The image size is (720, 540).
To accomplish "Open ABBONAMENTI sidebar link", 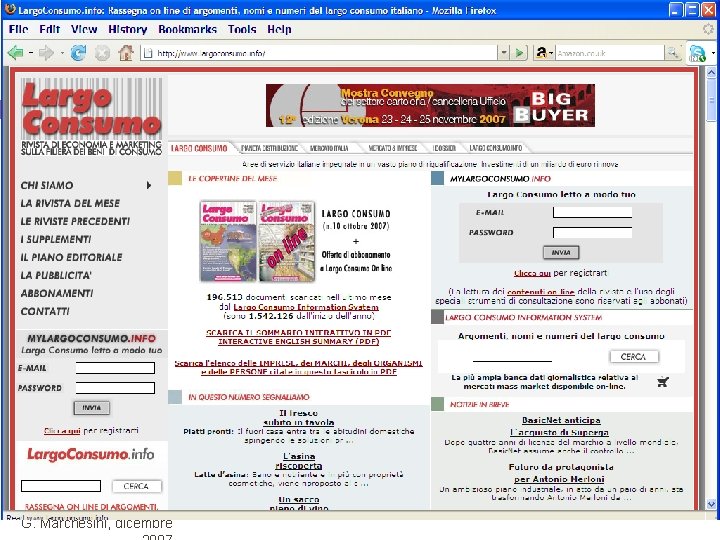I will [x=56, y=293].
